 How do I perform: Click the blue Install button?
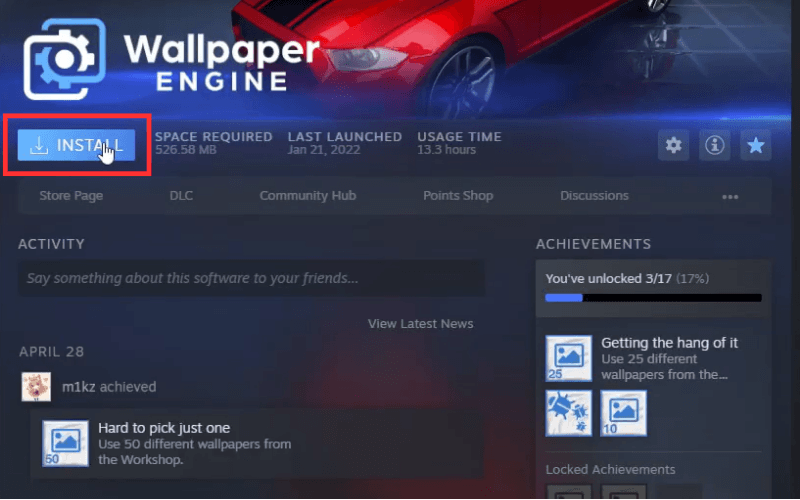click(76, 145)
